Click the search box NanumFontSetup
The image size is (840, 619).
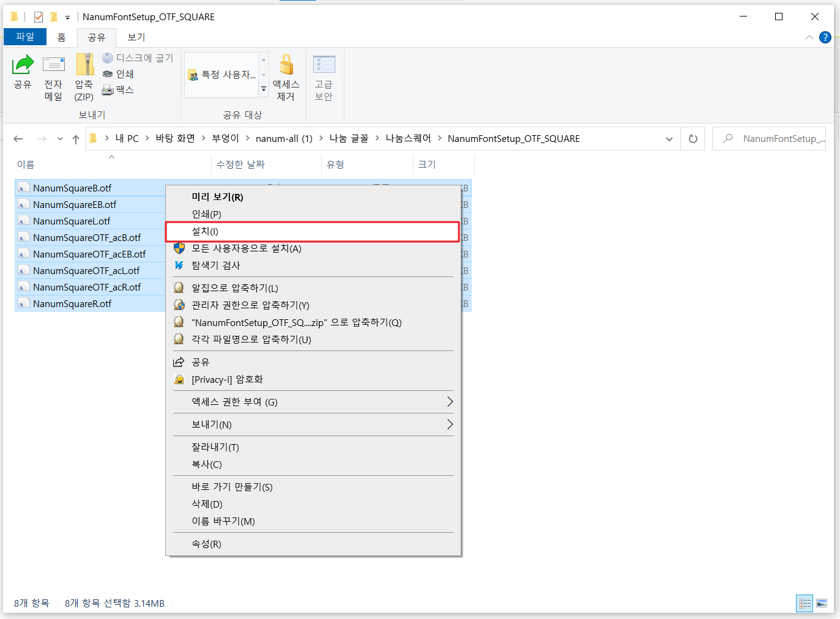pyautogui.click(x=769, y=139)
